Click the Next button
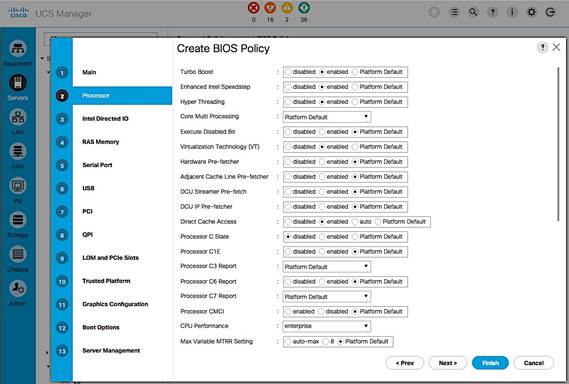569x384 pixels. point(448,363)
